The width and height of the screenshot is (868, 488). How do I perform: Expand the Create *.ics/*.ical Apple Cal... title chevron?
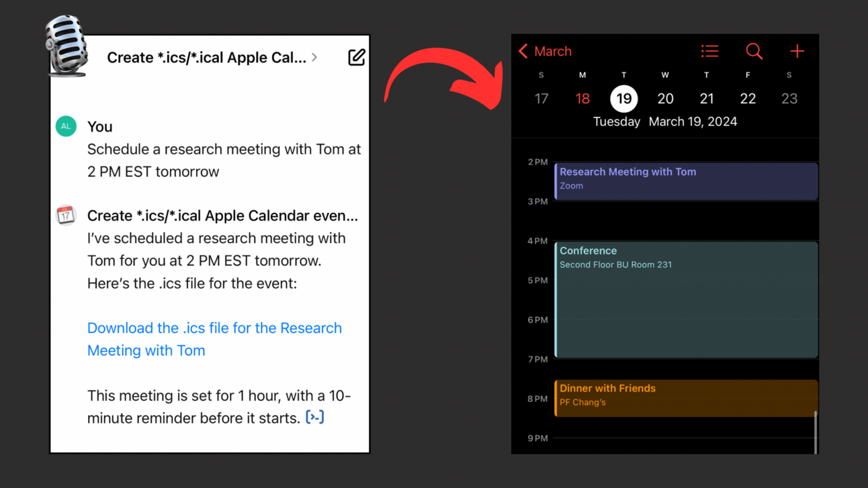314,58
